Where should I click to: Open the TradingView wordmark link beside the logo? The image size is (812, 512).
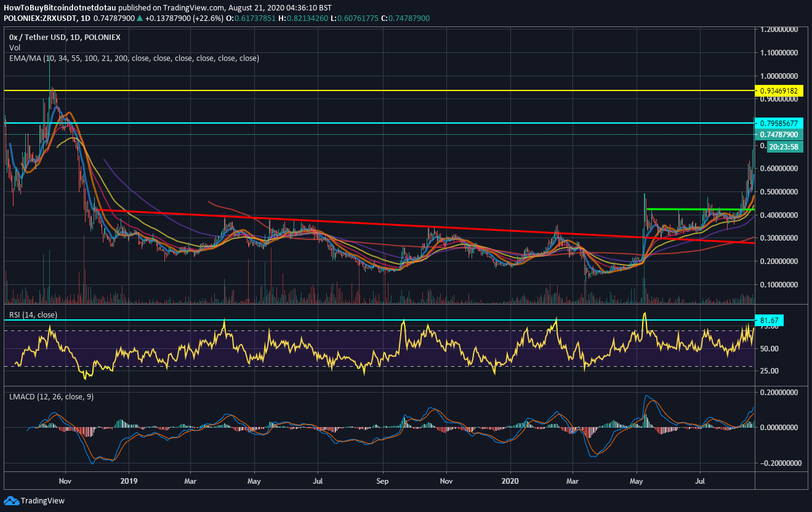point(42,501)
